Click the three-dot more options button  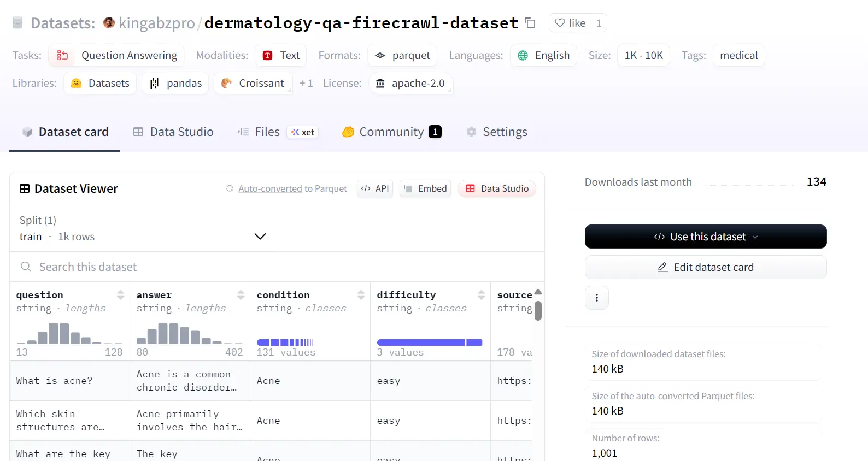(596, 298)
